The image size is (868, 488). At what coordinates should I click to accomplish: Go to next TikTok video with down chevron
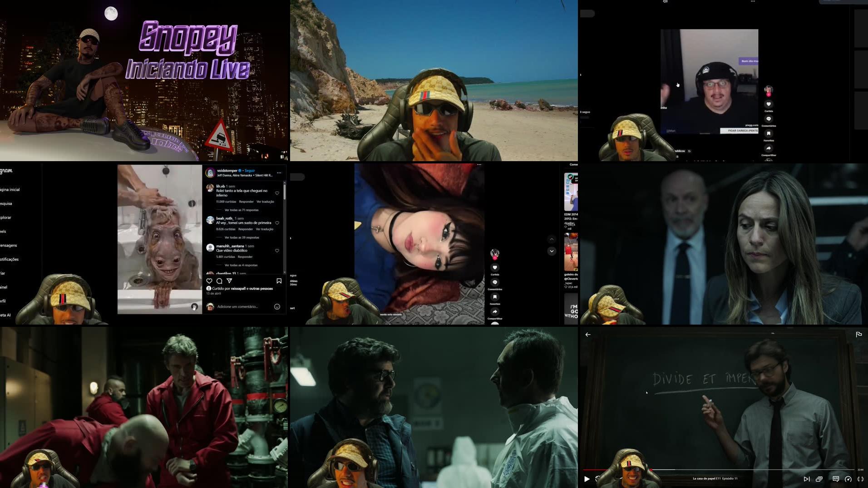coord(552,251)
